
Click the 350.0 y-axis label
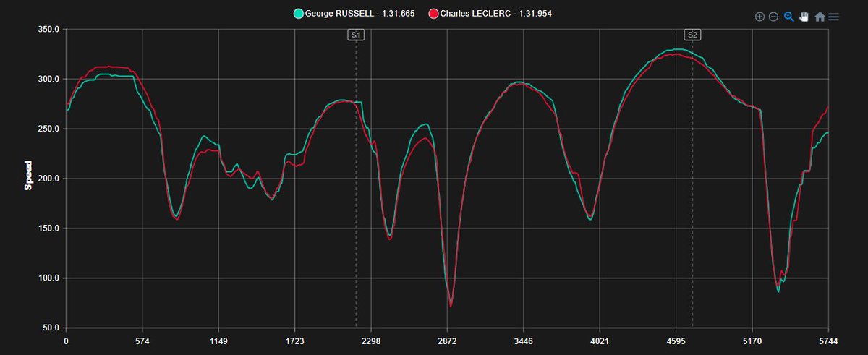(47, 30)
